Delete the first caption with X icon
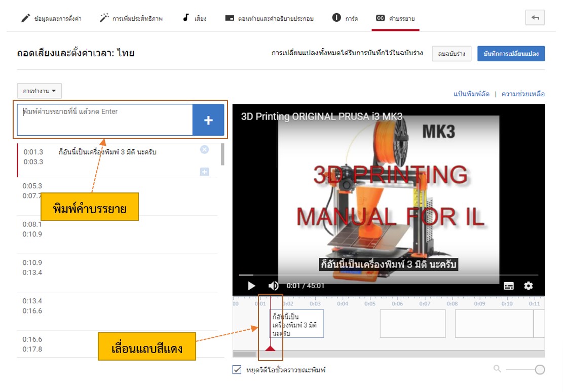The height and width of the screenshot is (392, 563). [x=204, y=149]
